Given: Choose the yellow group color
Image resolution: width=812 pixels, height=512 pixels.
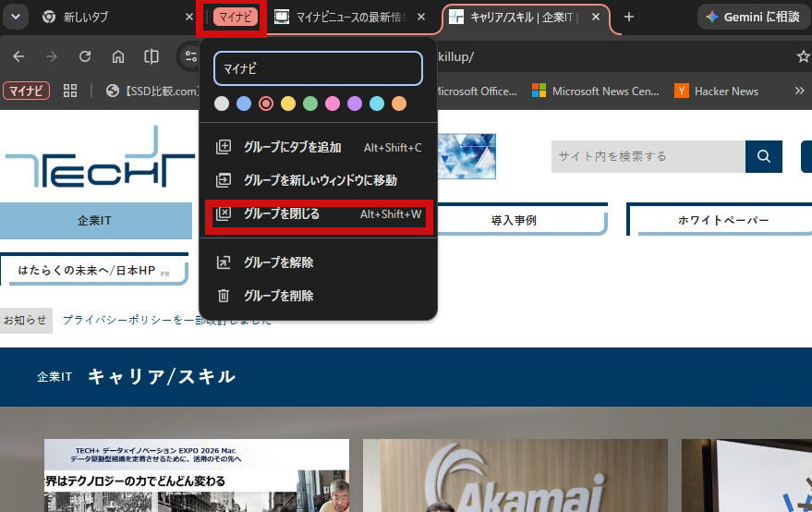Looking at the screenshot, I should (x=288, y=104).
